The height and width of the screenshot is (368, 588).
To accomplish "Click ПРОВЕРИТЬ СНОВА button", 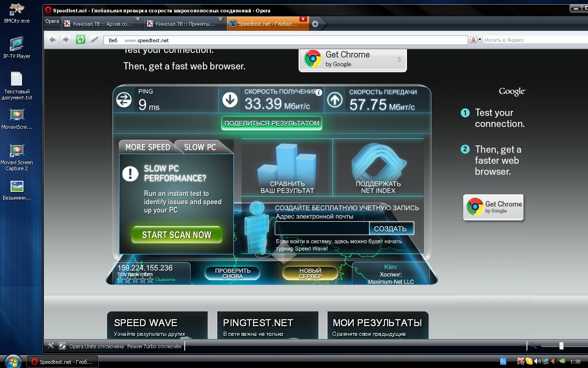I will pos(233,273).
